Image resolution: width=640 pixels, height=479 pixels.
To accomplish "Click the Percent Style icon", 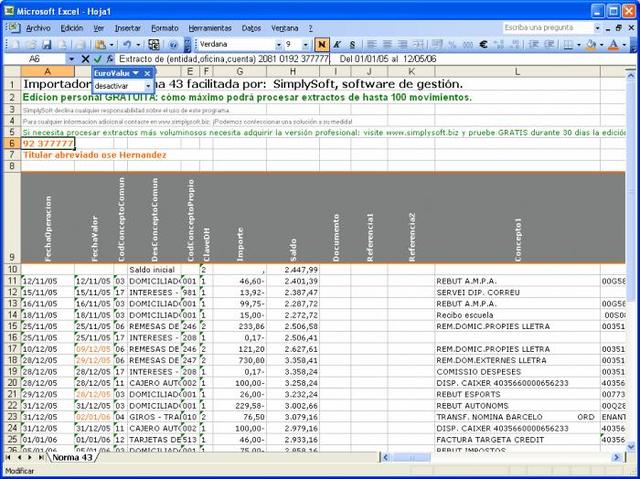I will click(452, 44).
